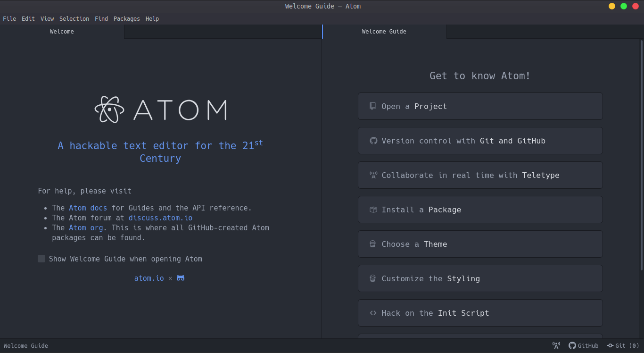Click the code brackets icon beside Init Script
Screen dimensions: 644x353
pos(373,313)
